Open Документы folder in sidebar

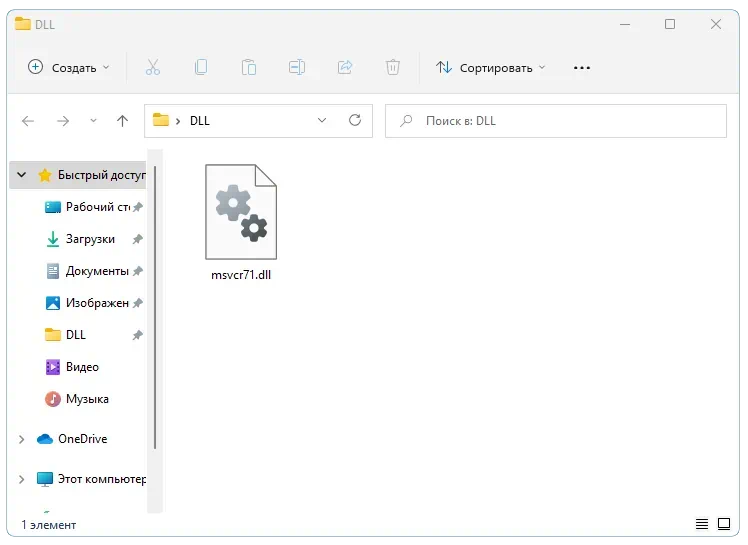(x=88, y=271)
